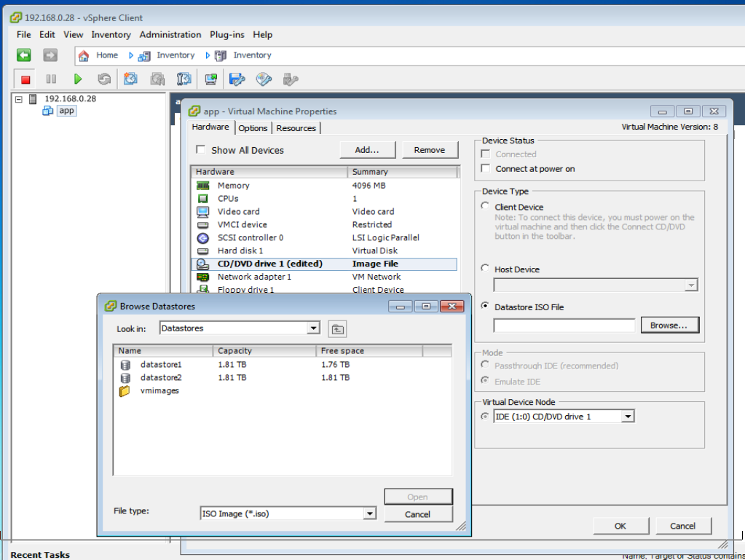Sort by the Free space column header
Viewport: 745px width, 560px height.
[369, 351]
